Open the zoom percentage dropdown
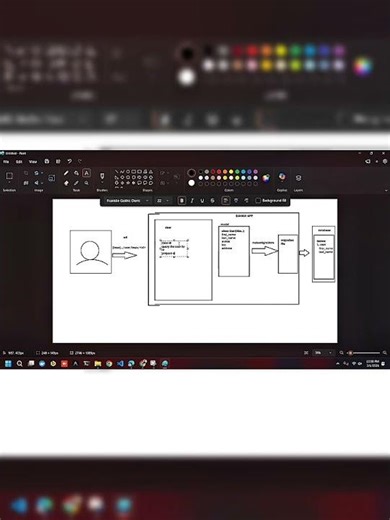Screen dimensions: 390x520 coord(324,353)
